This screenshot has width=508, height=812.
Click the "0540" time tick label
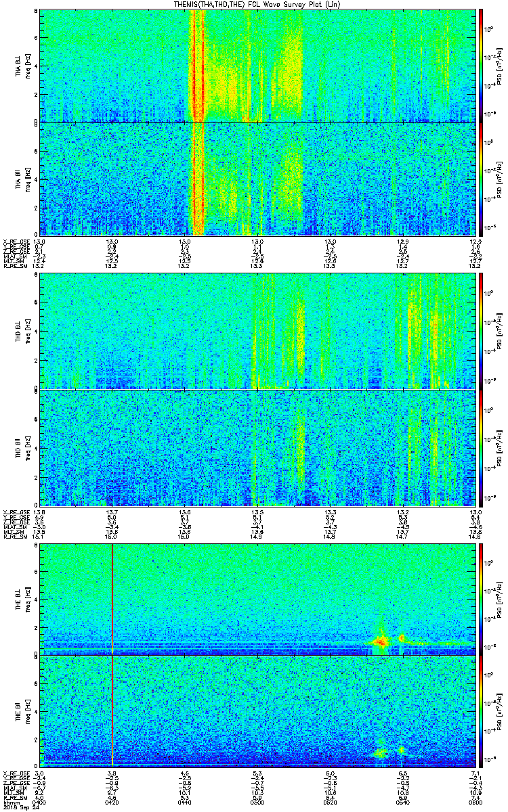[x=402, y=802]
